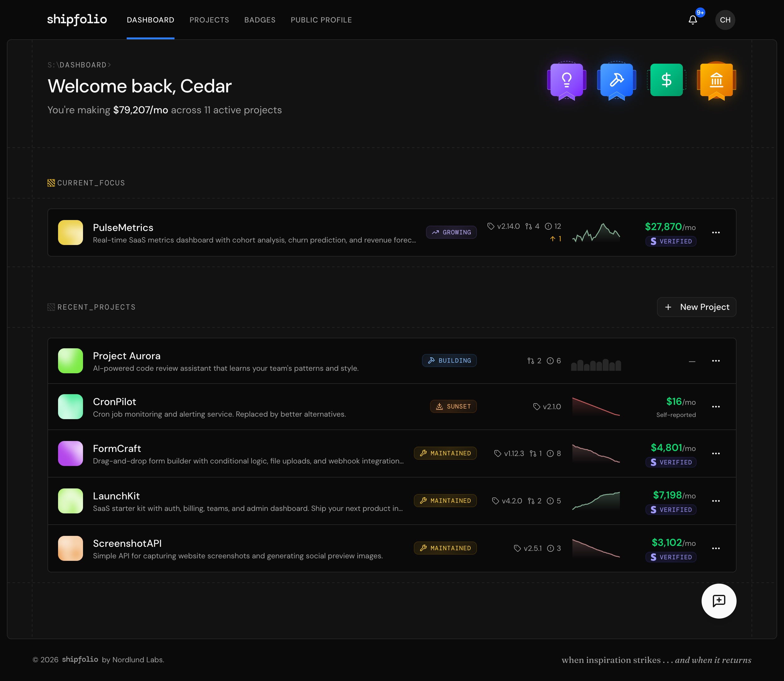Screen dimensions: 784x681
Task: Open the feedback chat bubble
Action: click(x=719, y=601)
